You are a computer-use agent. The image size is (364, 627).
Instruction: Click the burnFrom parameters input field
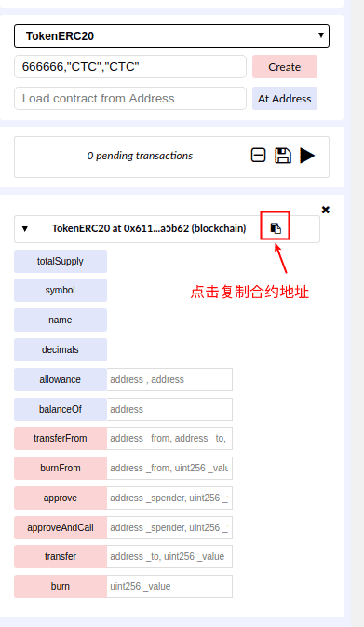169,469
